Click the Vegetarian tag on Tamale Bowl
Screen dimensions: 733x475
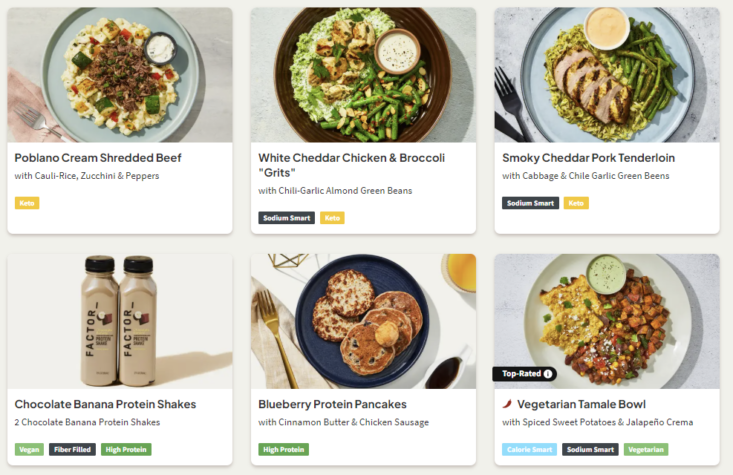point(647,449)
